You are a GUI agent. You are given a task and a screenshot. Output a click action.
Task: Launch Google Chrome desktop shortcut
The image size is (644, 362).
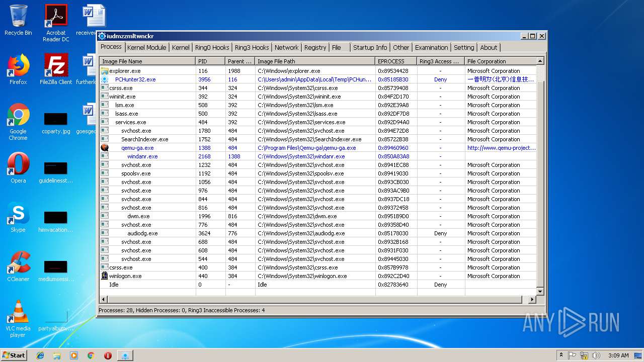(18, 122)
